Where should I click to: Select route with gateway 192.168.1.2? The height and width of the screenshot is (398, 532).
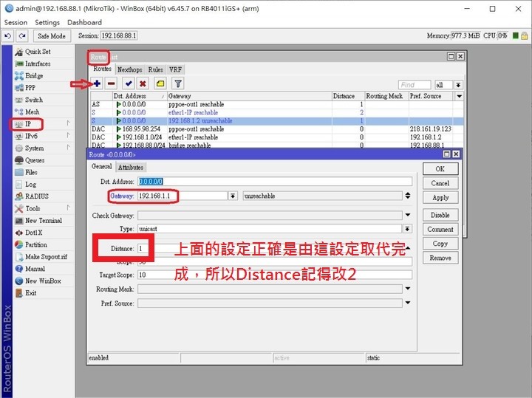coord(277,120)
